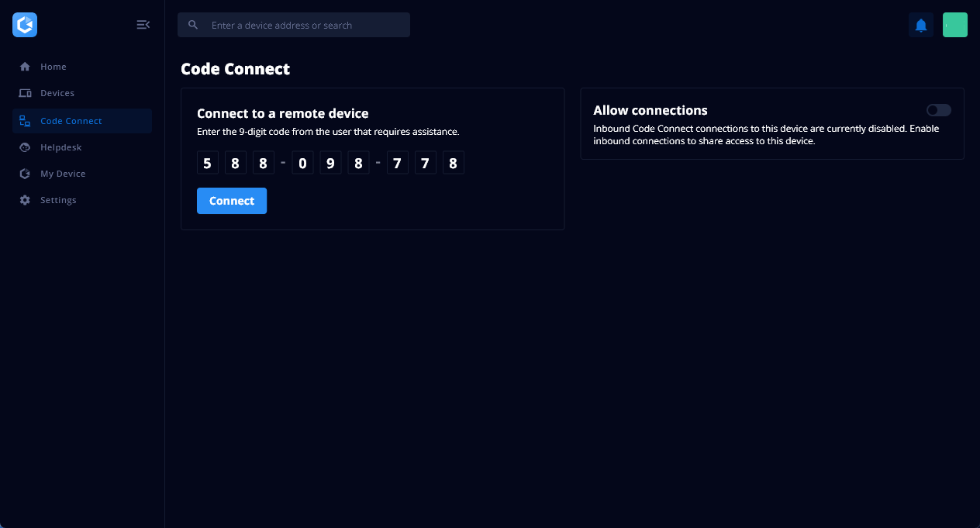Select the last code digit box
980x528 pixels.
[x=453, y=163]
